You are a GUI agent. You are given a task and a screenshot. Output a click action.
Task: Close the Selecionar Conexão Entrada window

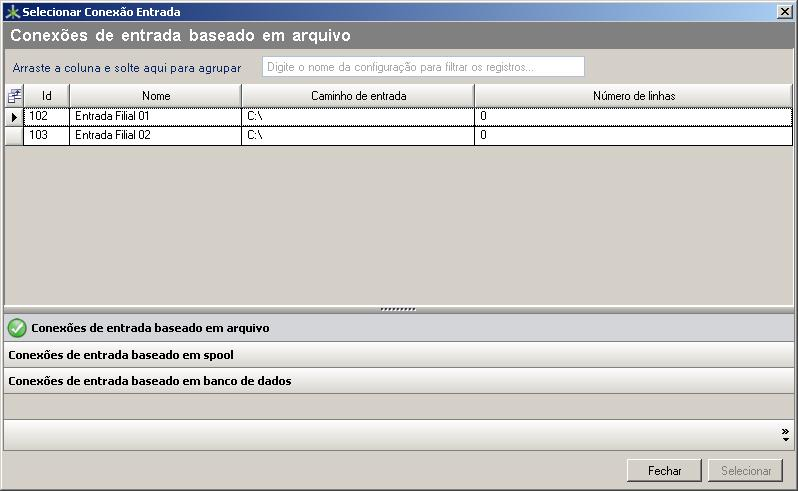click(785, 12)
